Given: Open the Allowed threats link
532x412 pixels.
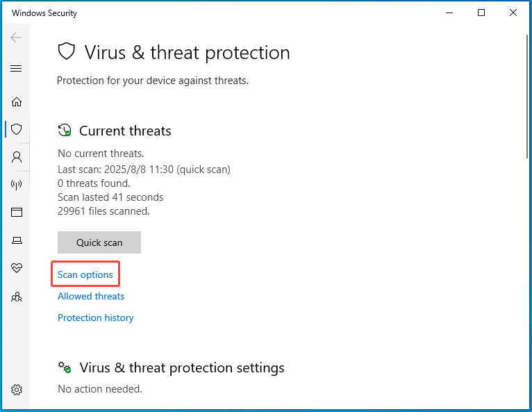Looking at the screenshot, I should (91, 296).
